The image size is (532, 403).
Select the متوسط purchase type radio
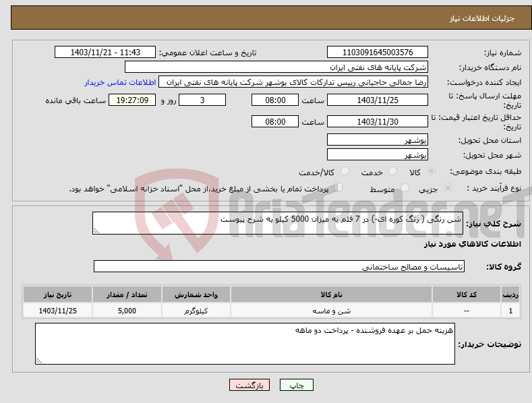point(405,187)
